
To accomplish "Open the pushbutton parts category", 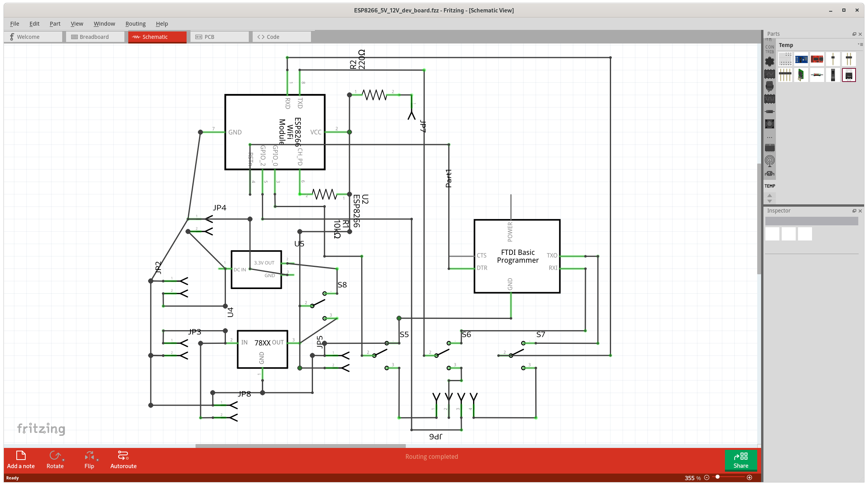I will 769,124.
